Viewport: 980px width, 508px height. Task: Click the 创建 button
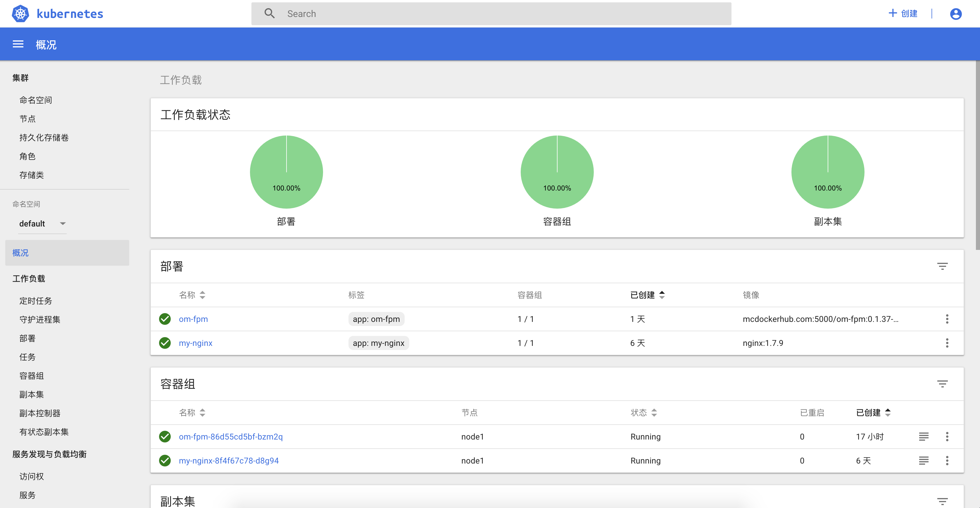pos(903,14)
